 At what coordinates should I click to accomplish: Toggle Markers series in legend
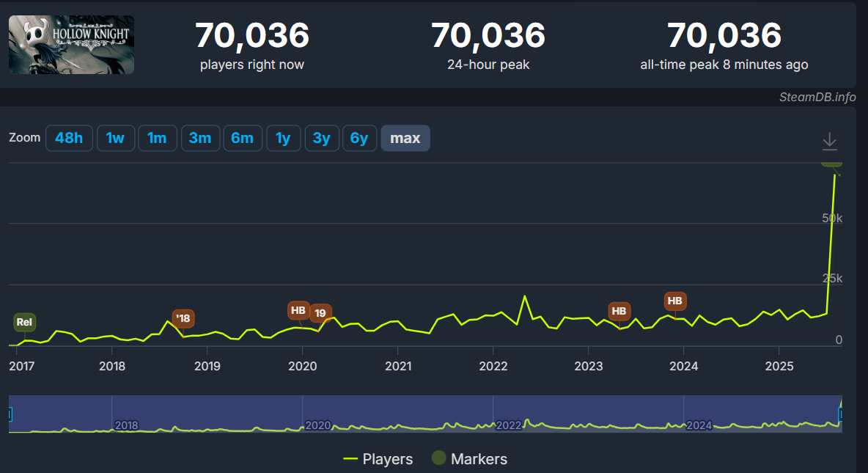click(469, 459)
